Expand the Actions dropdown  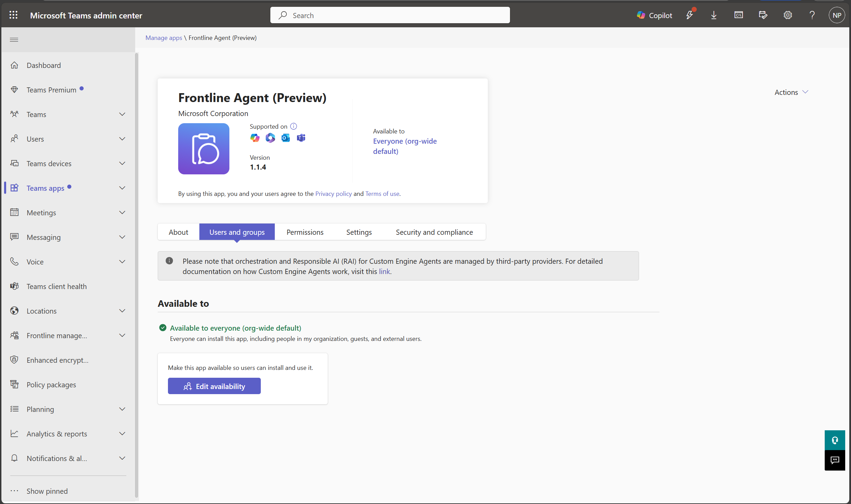(791, 92)
